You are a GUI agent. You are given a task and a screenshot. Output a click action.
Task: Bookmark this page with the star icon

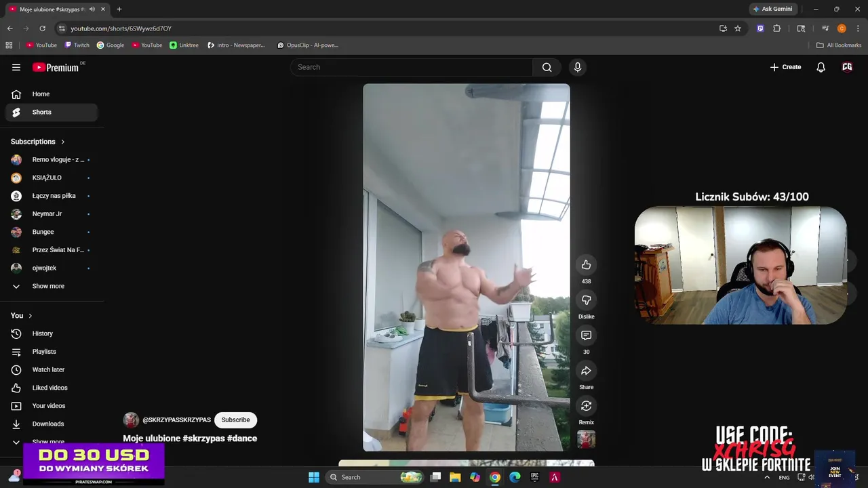[738, 28]
